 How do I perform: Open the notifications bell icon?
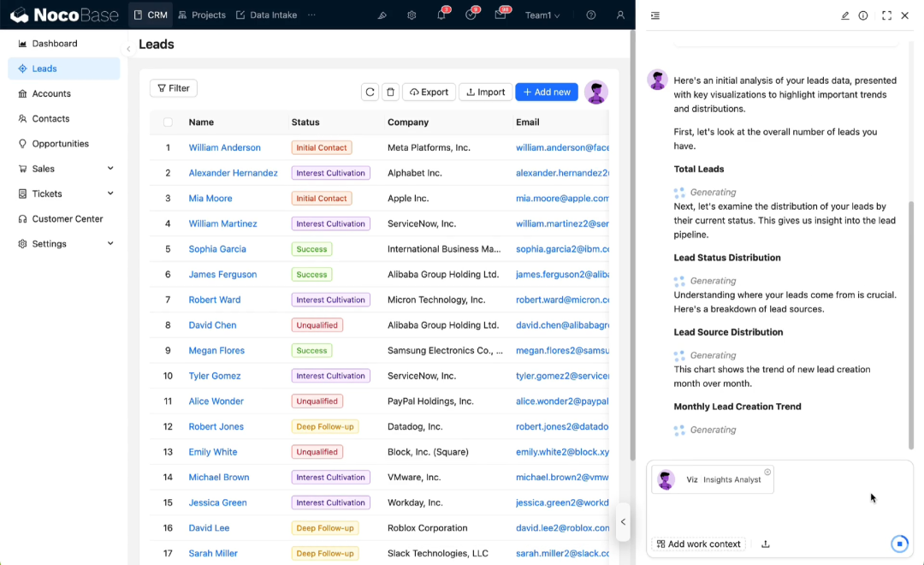coord(441,15)
